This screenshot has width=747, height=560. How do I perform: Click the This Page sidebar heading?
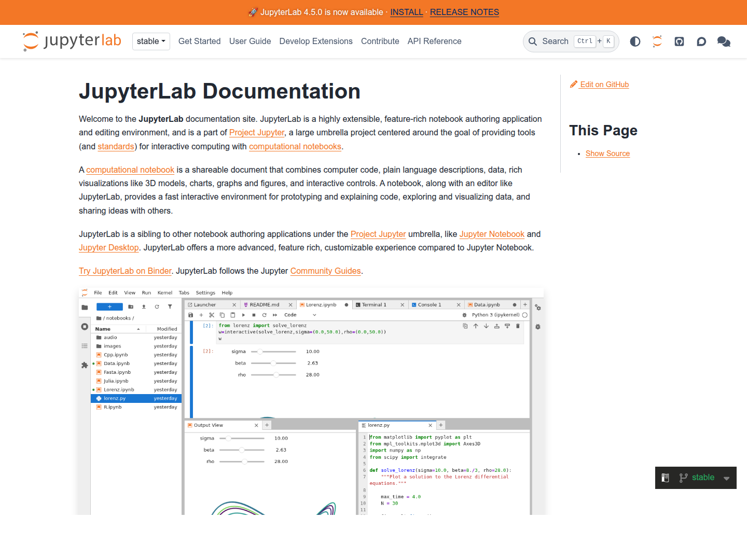(603, 131)
